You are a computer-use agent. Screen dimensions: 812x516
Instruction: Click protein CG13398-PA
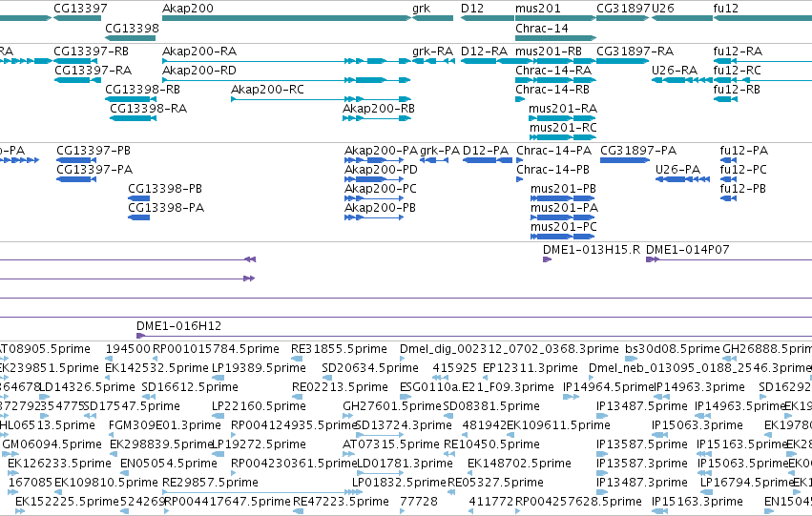coord(166,208)
